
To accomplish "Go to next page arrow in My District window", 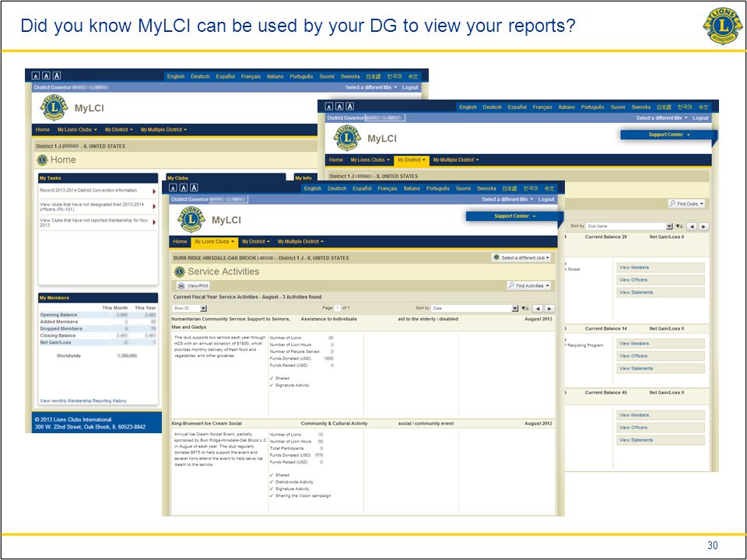I will tap(703, 226).
